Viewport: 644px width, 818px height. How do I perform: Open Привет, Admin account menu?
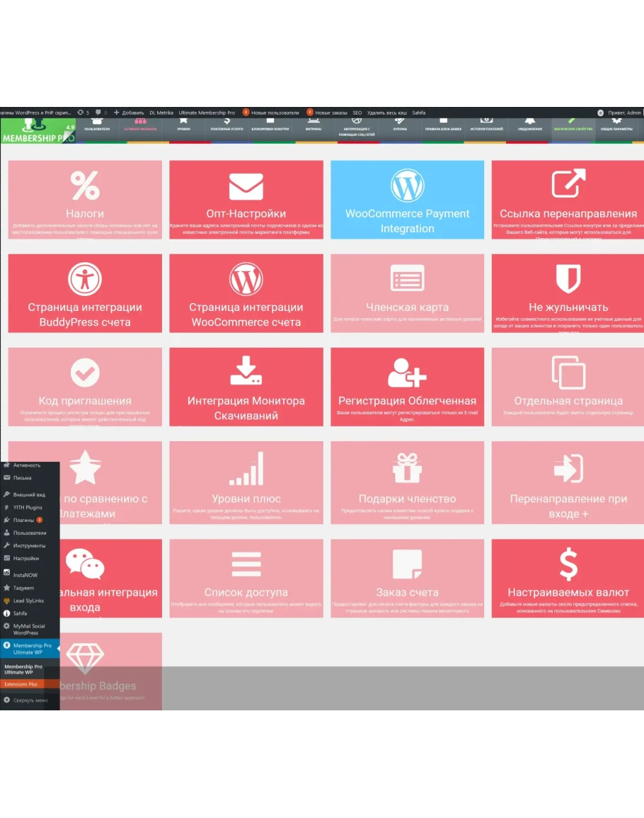[623, 113]
